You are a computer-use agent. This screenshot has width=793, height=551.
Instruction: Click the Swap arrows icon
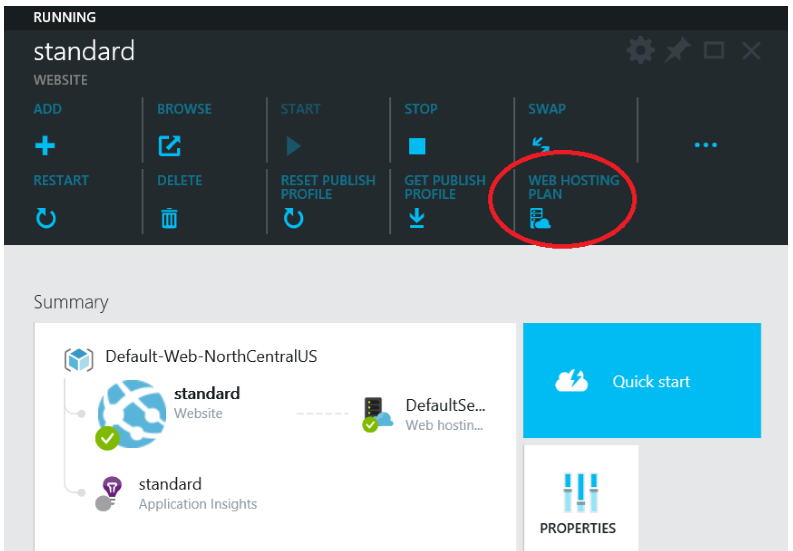(540, 145)
